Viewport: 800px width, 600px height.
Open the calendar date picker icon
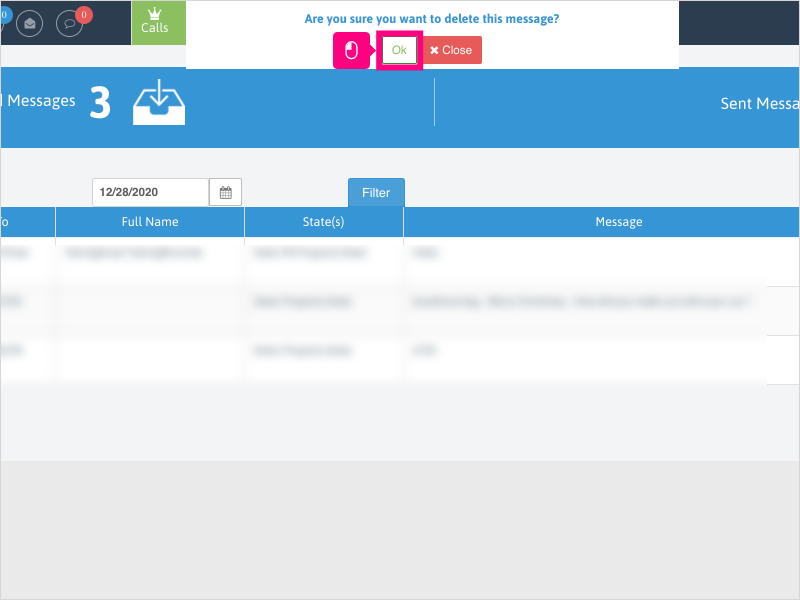(x=226, y=192)
